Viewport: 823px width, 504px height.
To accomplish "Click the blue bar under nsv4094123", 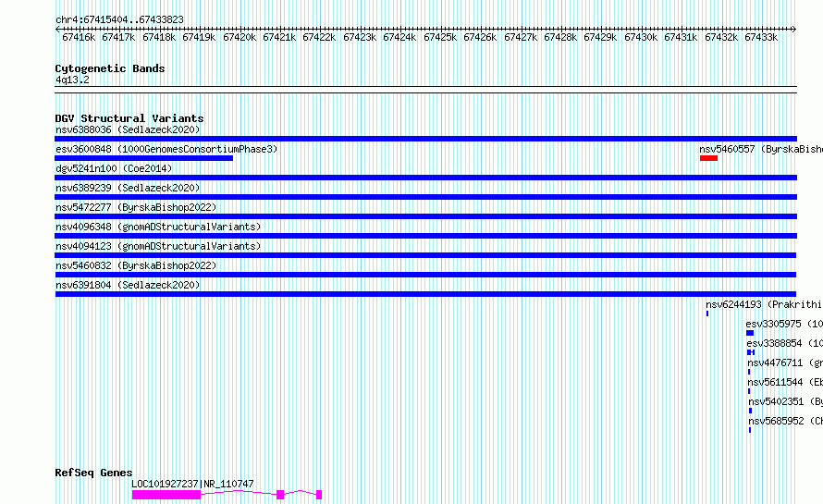I will pos(425,255).
